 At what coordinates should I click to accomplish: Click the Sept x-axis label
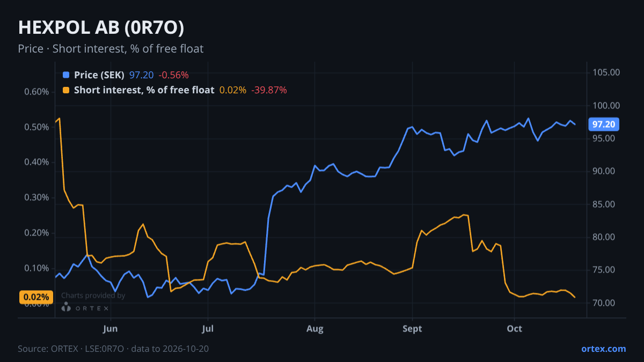tap(412, 328)
